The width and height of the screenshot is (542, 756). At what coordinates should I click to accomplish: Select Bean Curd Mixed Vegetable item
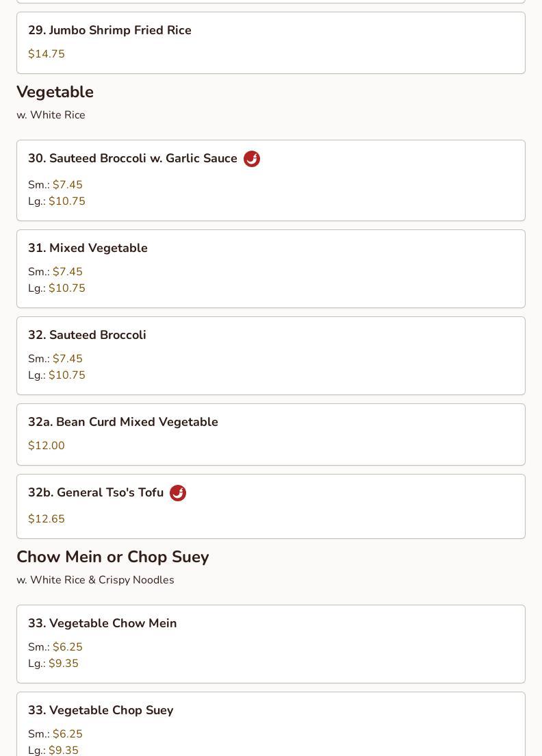point(123,423)
